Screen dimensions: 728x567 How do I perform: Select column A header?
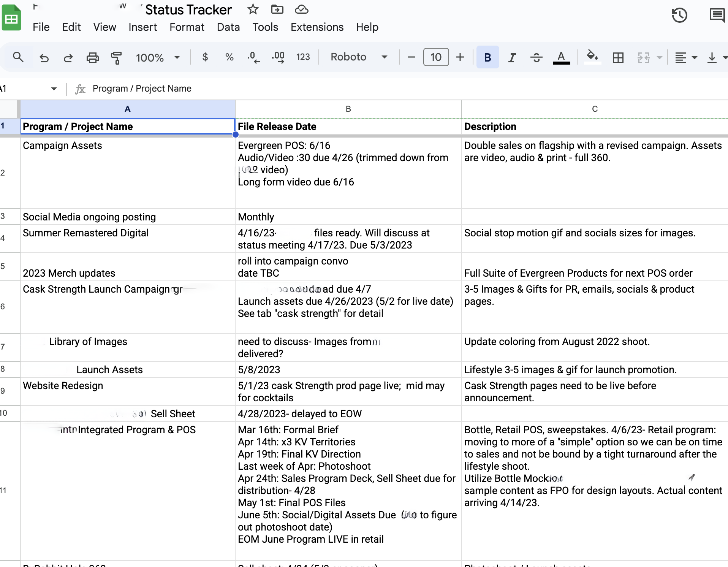pos(128,109)
